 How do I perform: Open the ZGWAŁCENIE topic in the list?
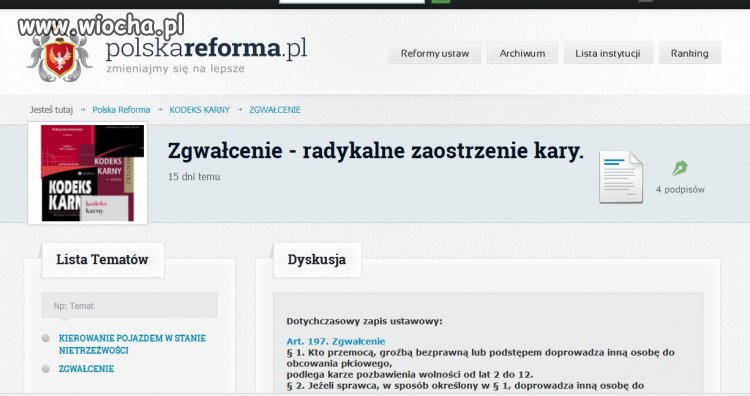click(x=86, y=369)
